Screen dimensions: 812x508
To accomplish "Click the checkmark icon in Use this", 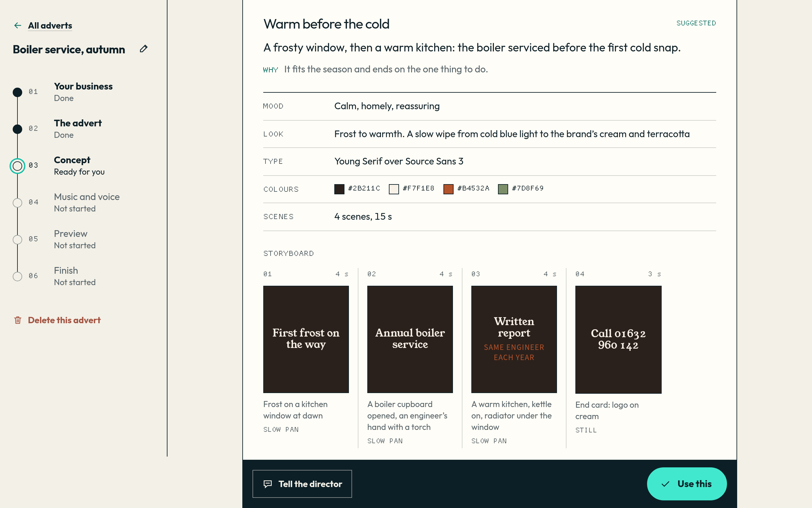I will pyautogui.click(x=665, y=484).
